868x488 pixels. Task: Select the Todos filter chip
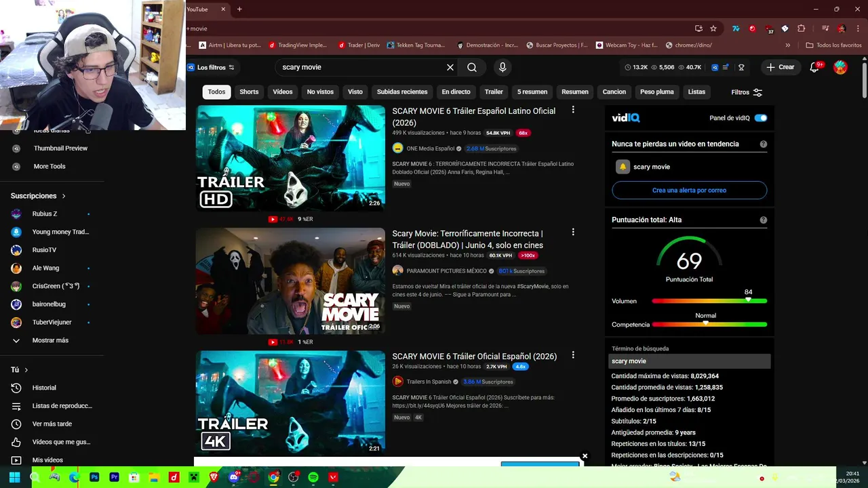216,91
